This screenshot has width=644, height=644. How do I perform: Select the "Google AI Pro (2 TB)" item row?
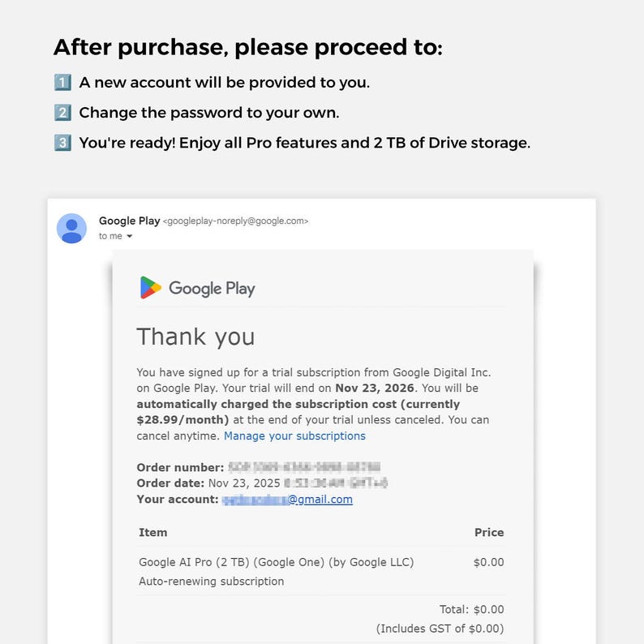pos(276,562)
